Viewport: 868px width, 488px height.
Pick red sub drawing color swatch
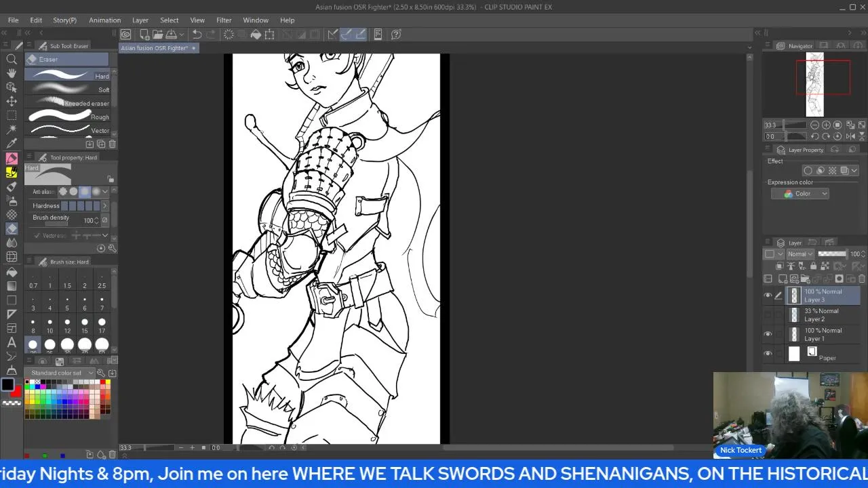coord(16,392)
